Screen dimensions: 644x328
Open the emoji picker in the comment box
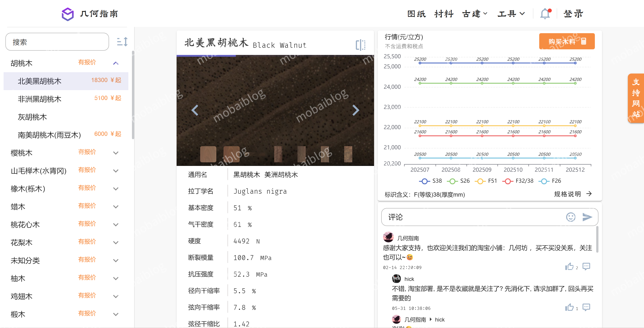571,217
